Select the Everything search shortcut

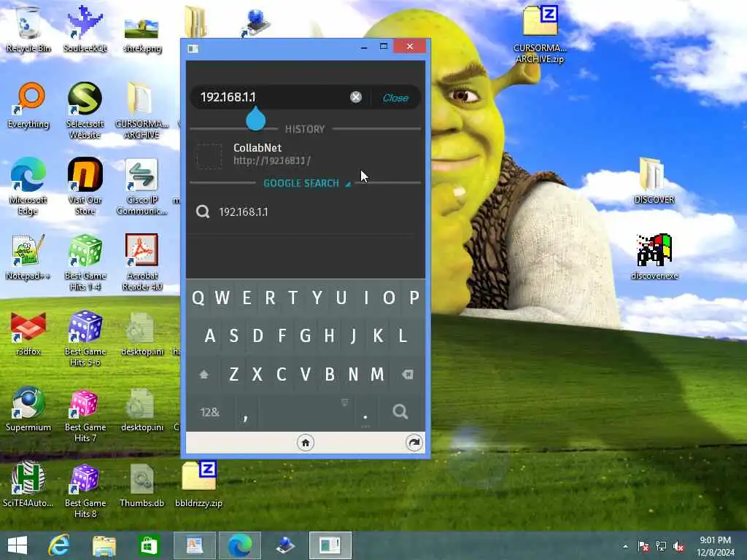(28, 106)
